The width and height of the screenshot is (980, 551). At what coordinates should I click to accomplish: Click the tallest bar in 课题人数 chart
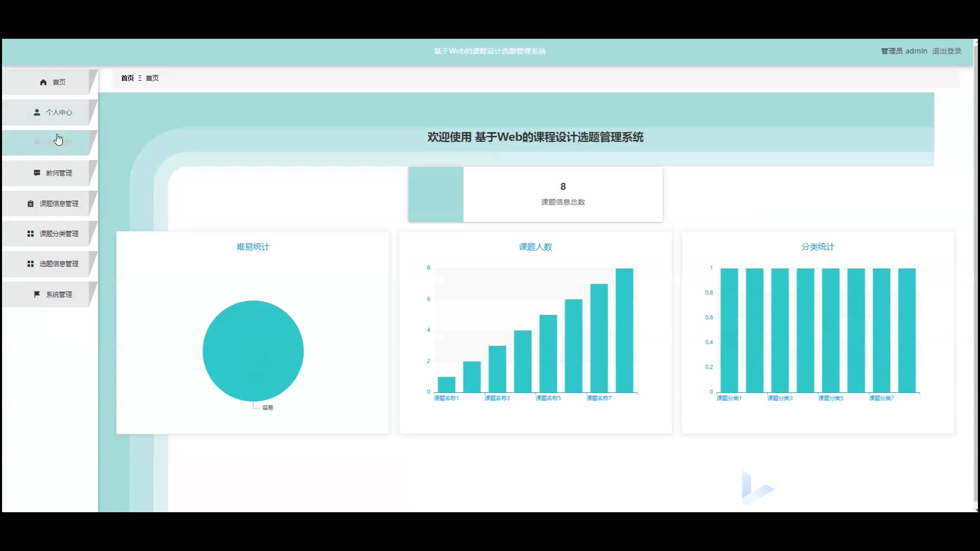click(x=624, y=330)
